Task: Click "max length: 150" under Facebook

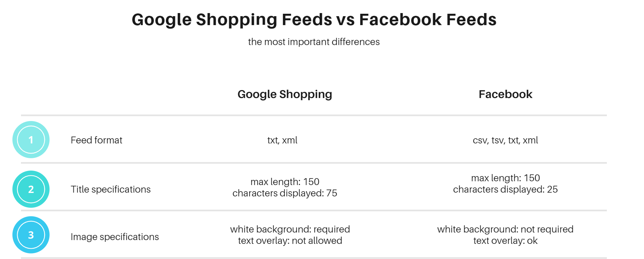Action: 505,178
